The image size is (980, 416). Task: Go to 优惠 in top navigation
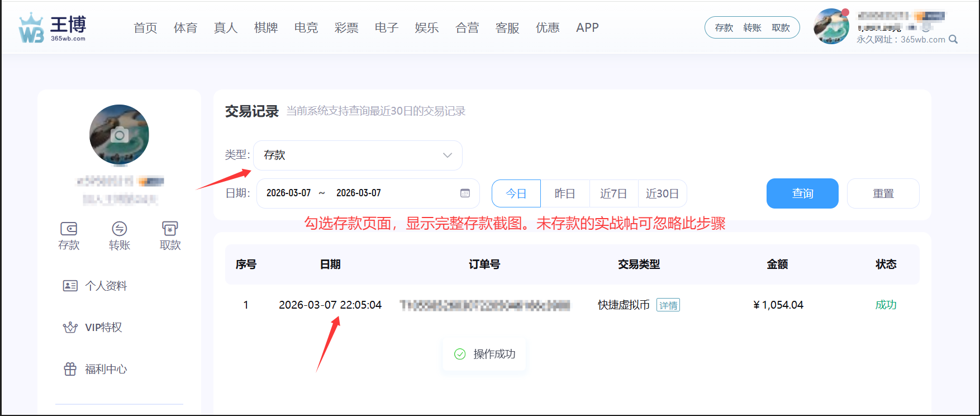tap(548, 28)
